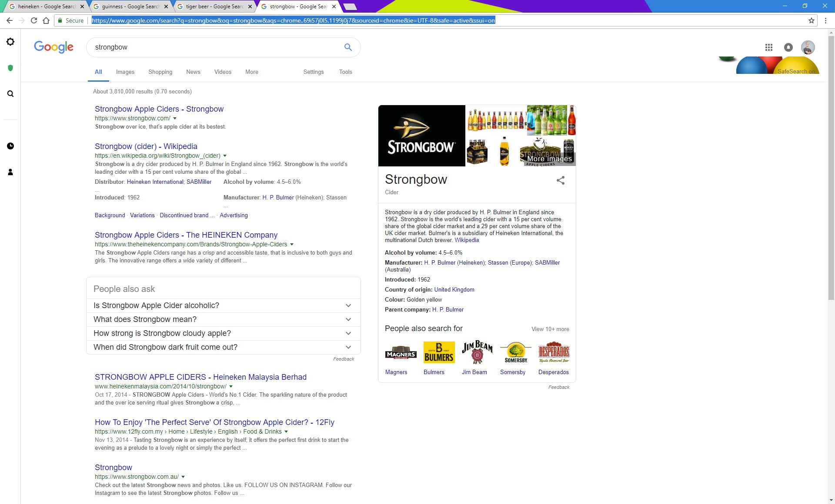This screenshot has width=835, height=504.
Task: Expand 'Is Strongbow Apple Cider alcoholic?' question
Action: click(224, 305)
